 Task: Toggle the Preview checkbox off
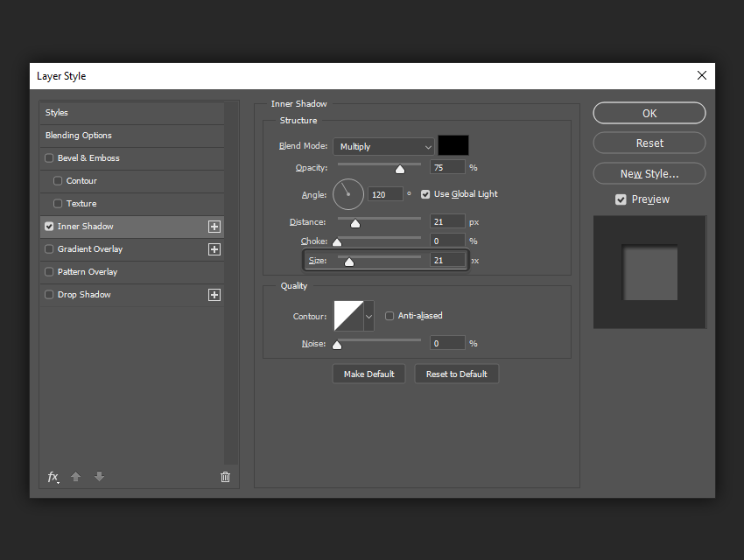[x=620, y=199]
